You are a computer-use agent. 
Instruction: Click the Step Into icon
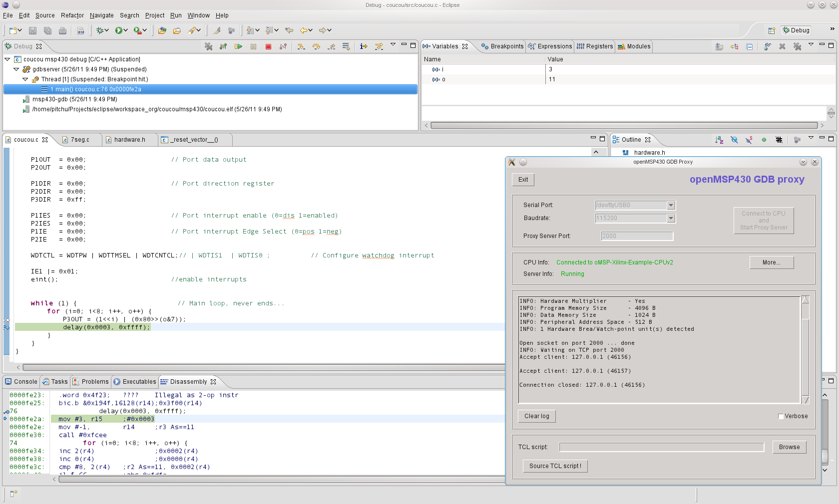coord(301,46)
